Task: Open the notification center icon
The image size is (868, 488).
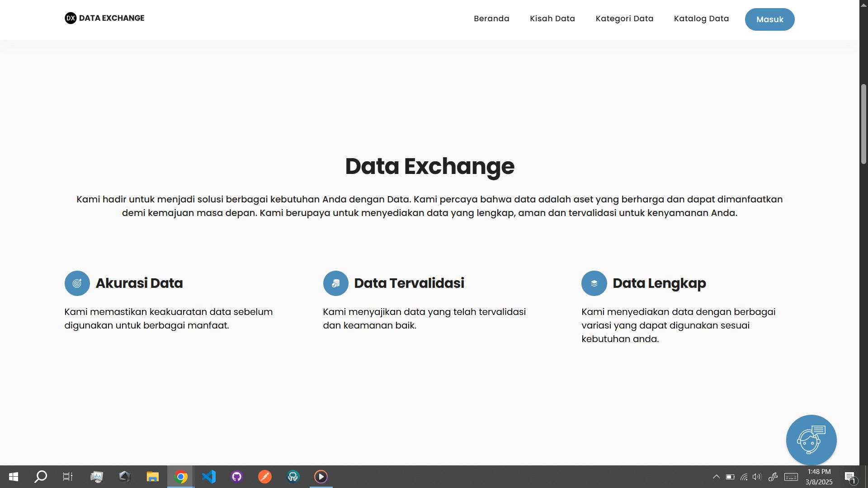Action: pyautogui.click(x=850, y=477)
